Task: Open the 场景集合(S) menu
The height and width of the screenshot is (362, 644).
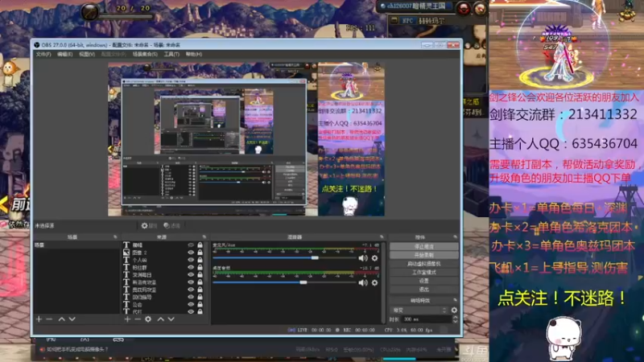Action: coord(145,54)
